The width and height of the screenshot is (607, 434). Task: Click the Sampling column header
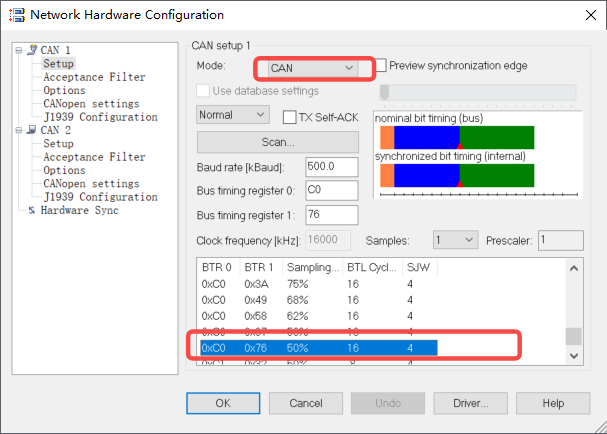pos(312,267)
